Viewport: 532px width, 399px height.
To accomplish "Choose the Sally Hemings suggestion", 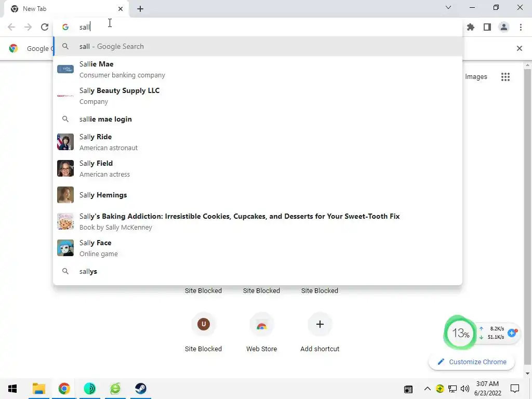I will pyautogui.click(x=258, y=195).
